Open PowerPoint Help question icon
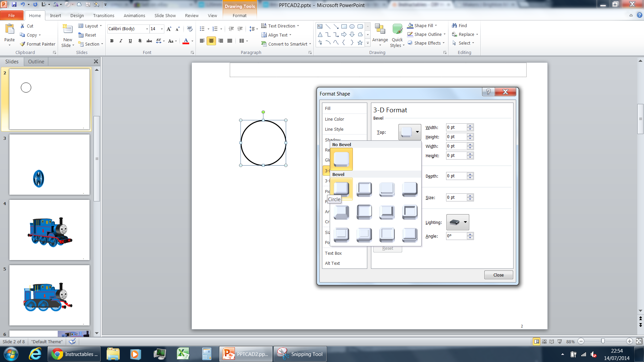The width and height of the screenshot is (644, 362). click(639, 15)
